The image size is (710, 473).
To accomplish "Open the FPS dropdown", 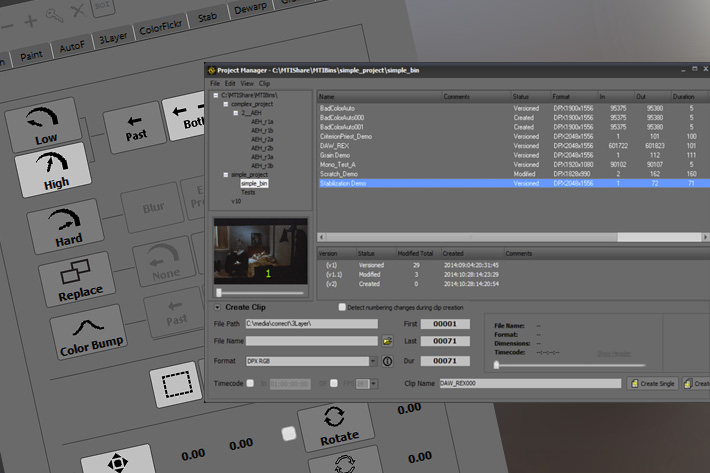I will coord(374,383).
